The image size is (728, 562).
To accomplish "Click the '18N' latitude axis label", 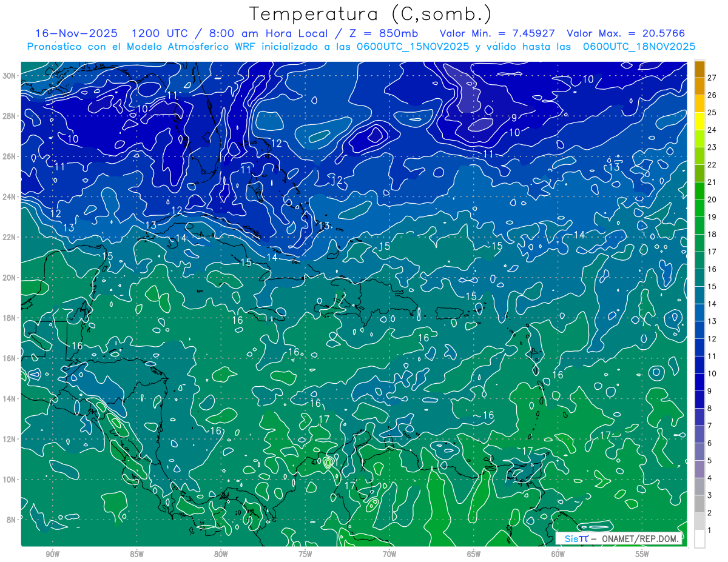I will pyautogui.click(x=10, y=318).
